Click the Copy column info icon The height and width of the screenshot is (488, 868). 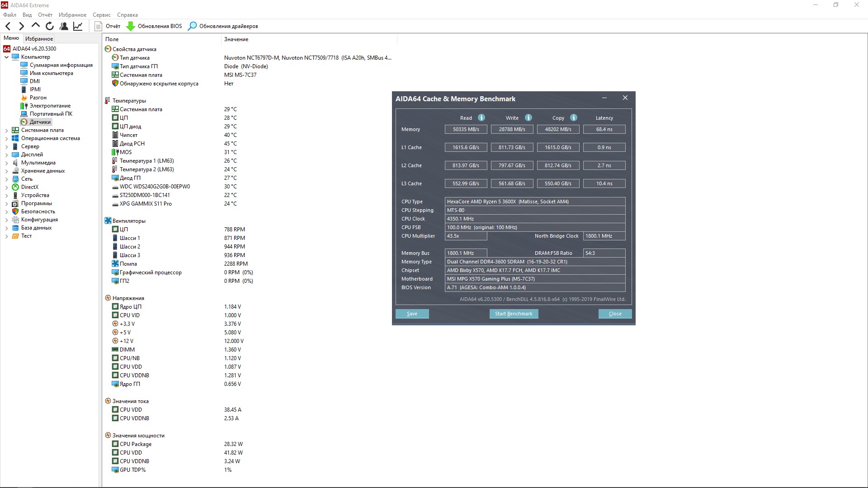pos(574,117)
